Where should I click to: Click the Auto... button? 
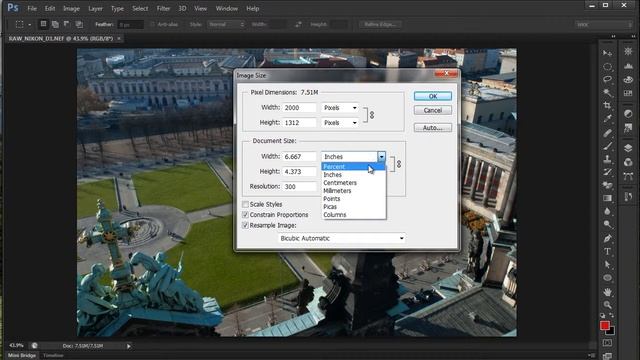point(433,128)
